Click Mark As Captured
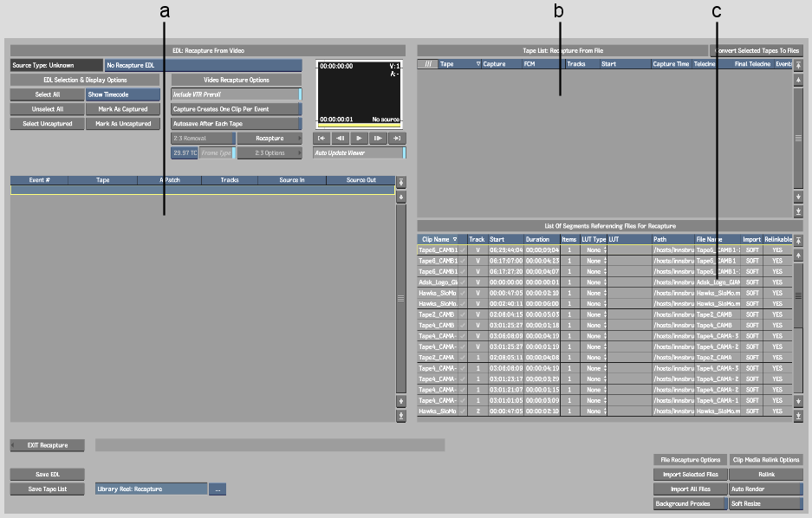 (123, 109)
